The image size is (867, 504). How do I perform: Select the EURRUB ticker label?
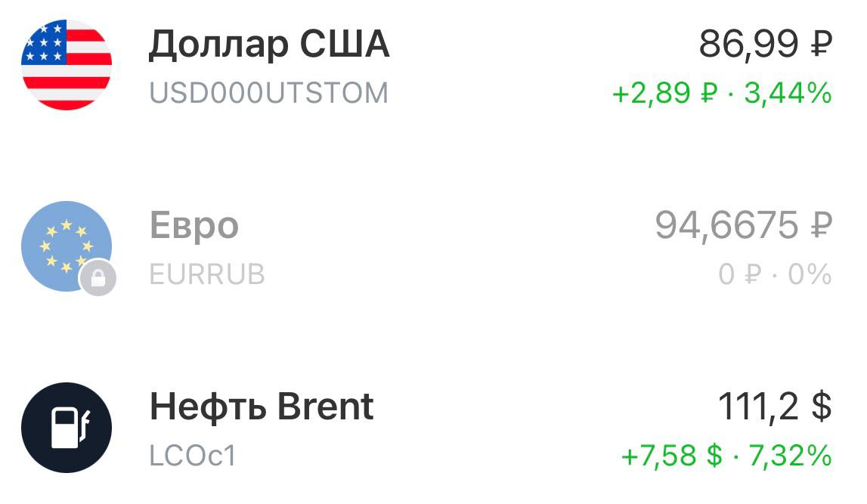click(207, 274)
